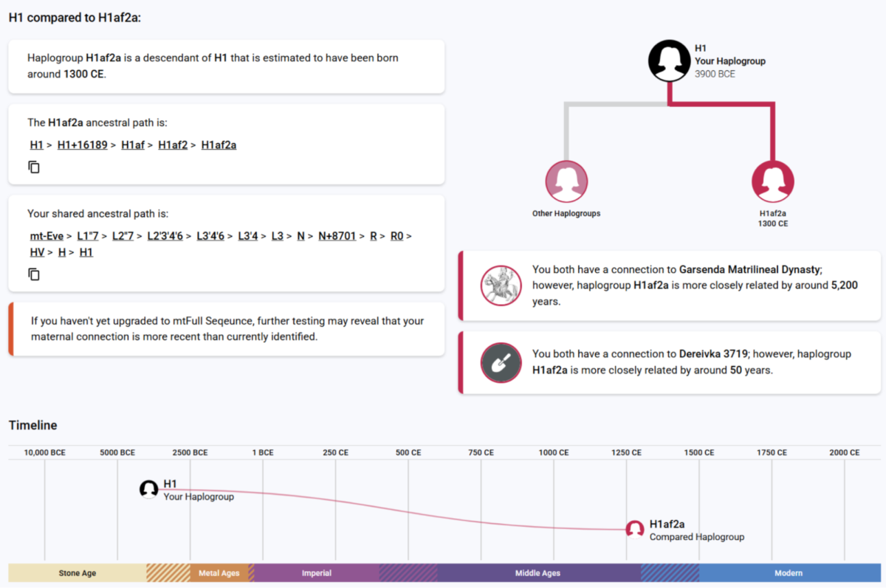Click the H1 haplogroup avatar in tree

(669, 60)
